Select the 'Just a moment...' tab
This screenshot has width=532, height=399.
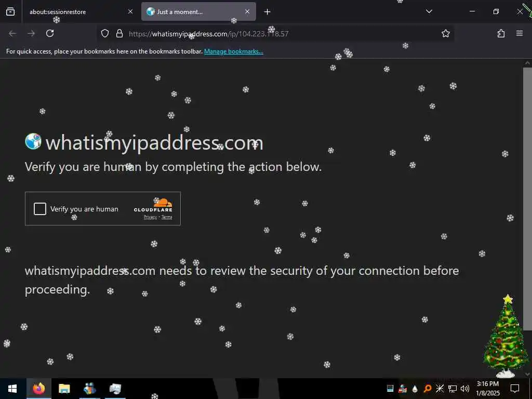click(x=198, y=12)
